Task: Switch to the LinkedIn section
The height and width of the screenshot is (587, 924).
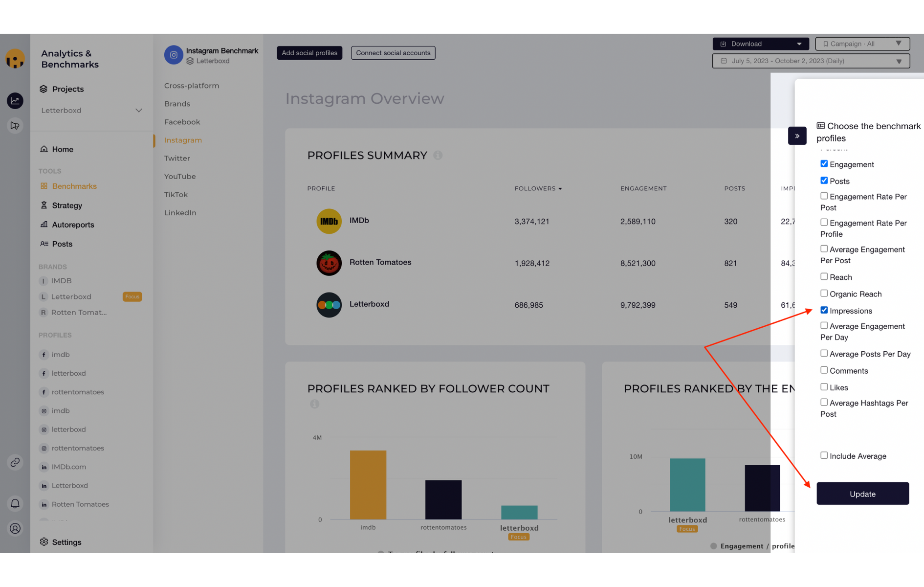Action: [180, 213]
